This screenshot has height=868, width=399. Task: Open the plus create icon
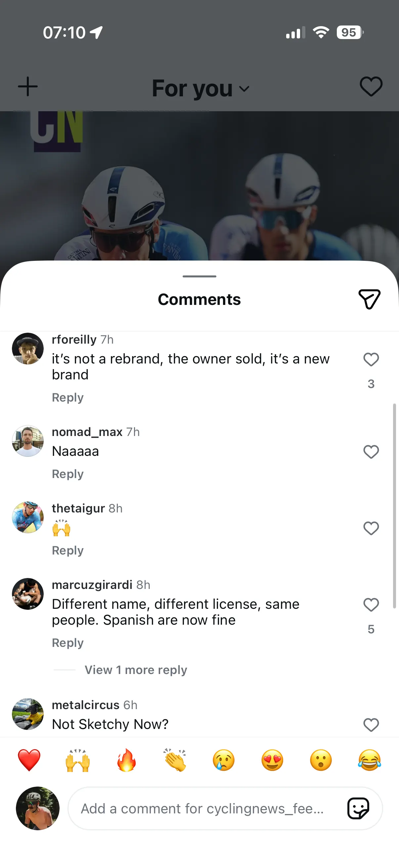click(27, 87)
